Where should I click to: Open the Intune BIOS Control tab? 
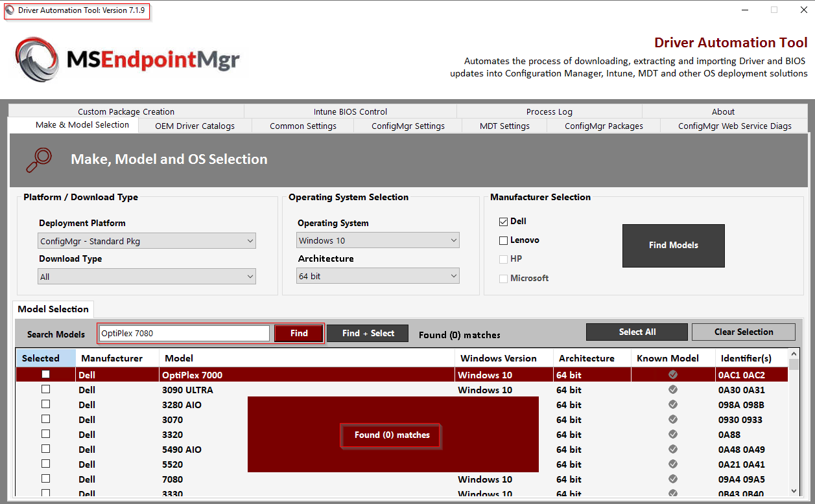[x=350, y=111]
